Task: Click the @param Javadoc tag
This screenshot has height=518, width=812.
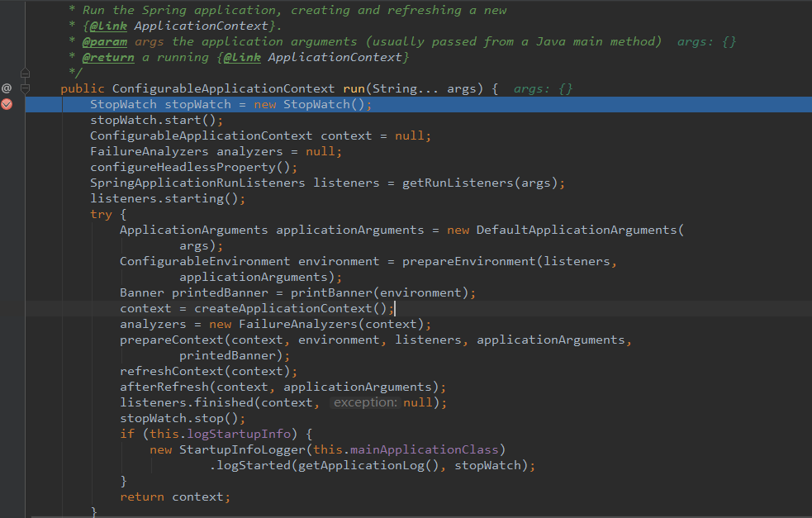Action: [105, 41]
